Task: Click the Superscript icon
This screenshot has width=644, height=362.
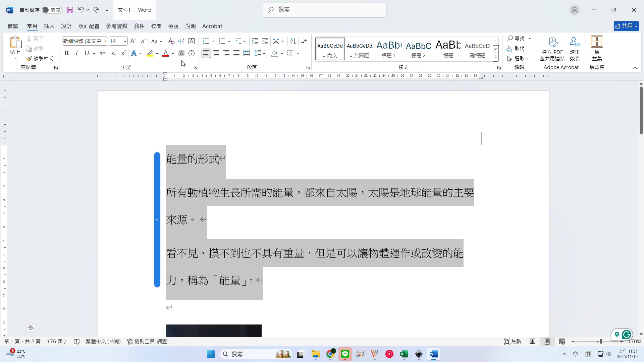Action: click(123, 53)
